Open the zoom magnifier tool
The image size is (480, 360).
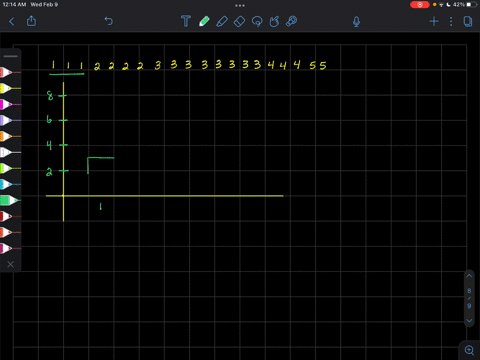point(469,350)
